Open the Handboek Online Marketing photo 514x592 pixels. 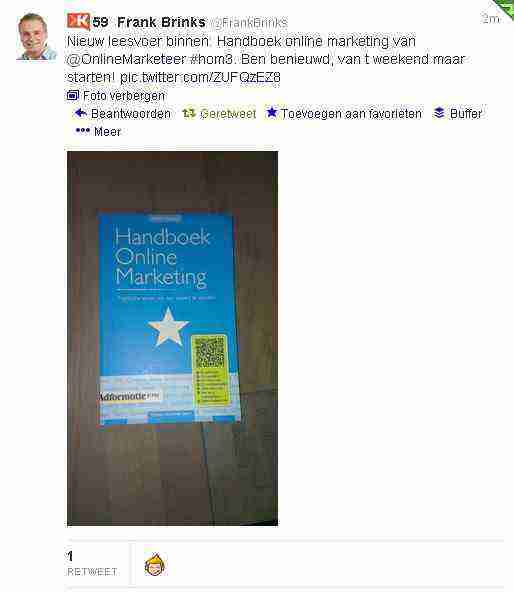pyautogui.click(x=172, y=338)
